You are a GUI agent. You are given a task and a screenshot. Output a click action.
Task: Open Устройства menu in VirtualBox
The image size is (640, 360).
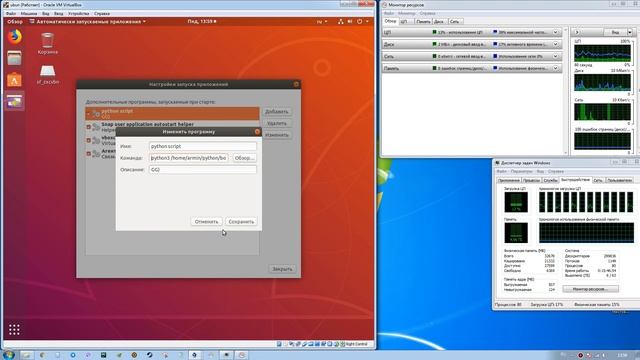coord(79,13)
